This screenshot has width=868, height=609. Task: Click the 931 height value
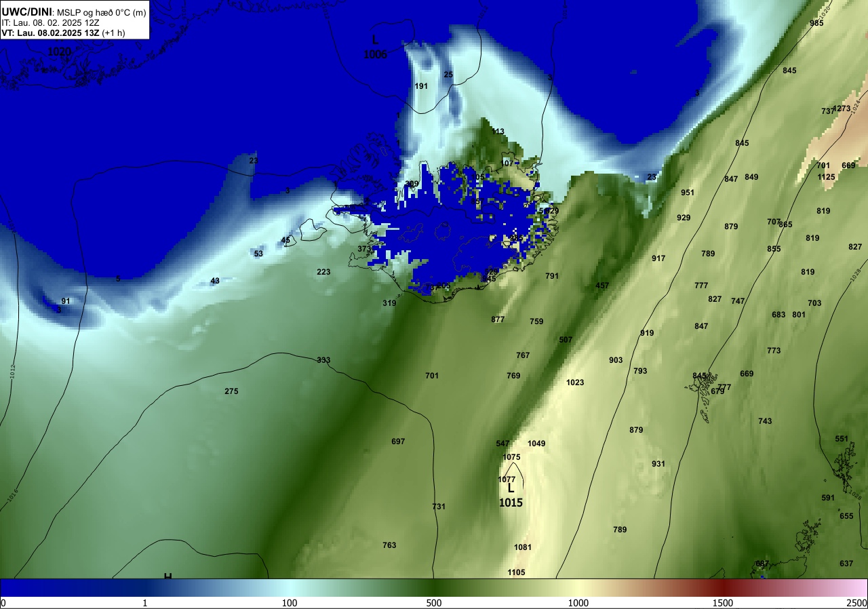(x=658, y=464)
